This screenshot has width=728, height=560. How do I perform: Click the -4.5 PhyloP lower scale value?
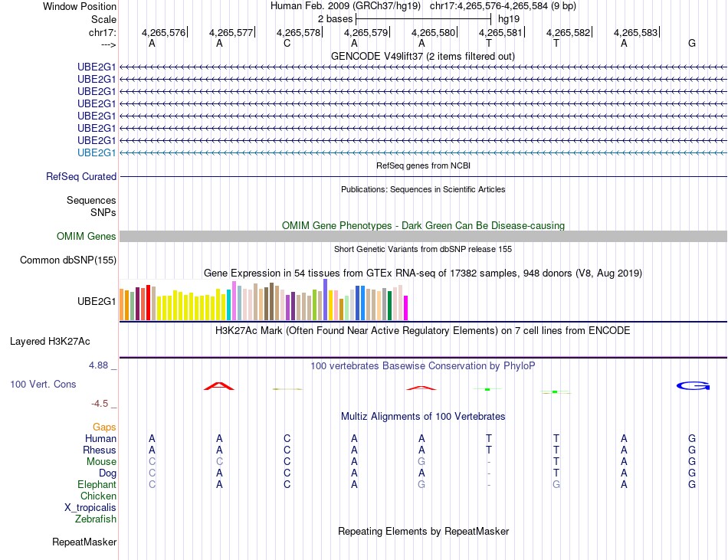100,404
